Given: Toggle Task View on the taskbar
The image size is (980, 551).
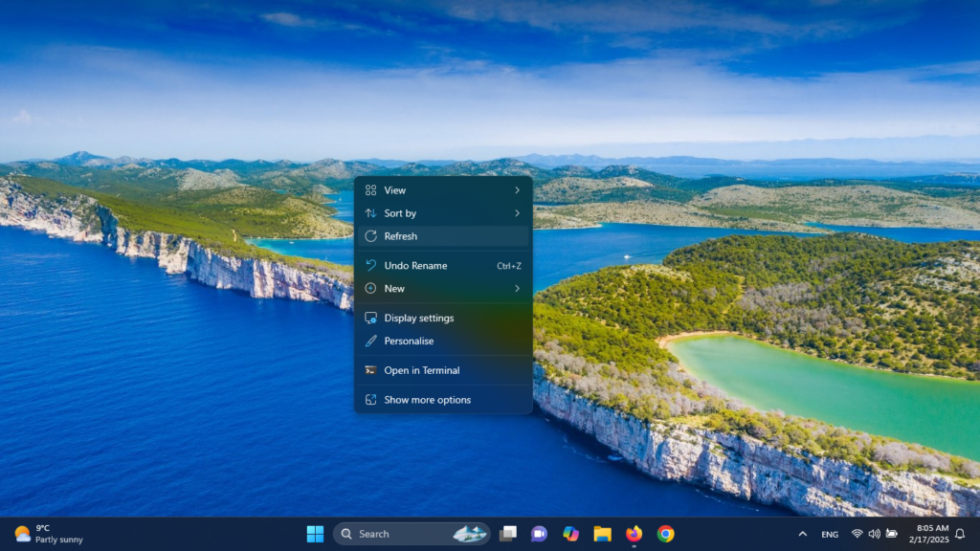Looking at the screenshot, I should pos(508,534).
